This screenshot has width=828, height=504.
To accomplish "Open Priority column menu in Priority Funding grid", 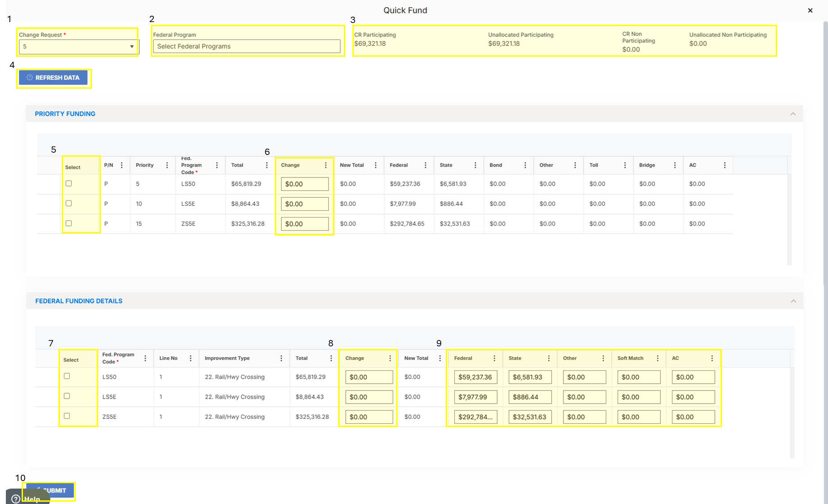I will tap(167, 165).
